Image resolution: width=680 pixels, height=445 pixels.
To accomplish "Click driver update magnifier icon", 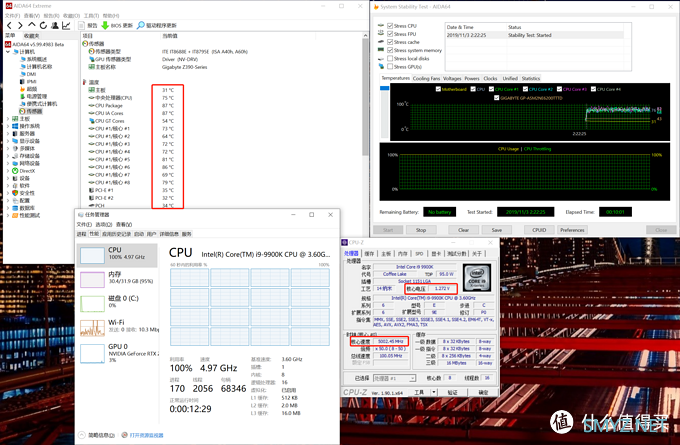I will pos(141,26).
